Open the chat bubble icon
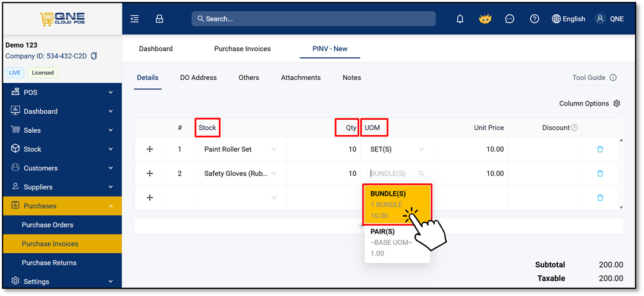 coord(510,19)
